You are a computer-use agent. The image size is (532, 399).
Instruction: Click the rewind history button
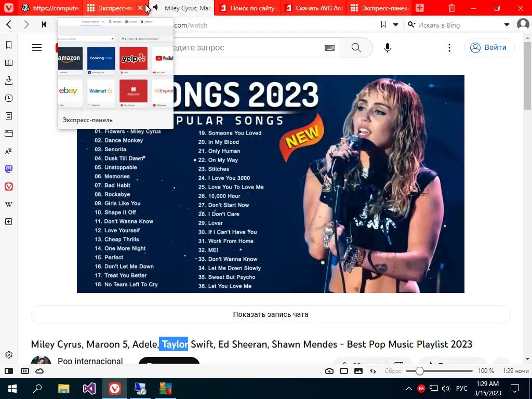(44, 24)
